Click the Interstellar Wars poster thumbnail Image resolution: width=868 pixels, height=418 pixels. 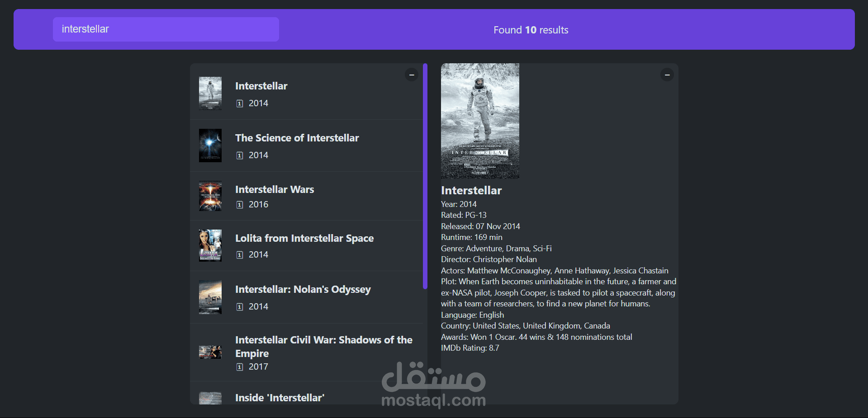(x=210, y=196)
